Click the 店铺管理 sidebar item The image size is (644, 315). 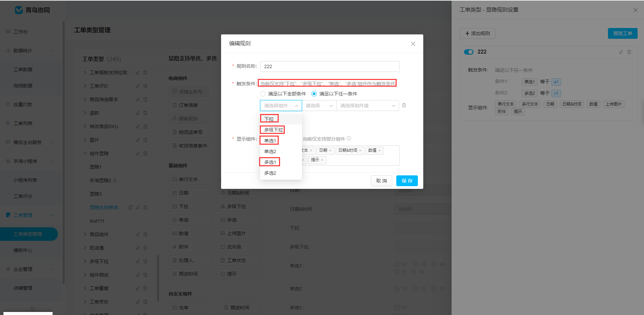(23, 288)
